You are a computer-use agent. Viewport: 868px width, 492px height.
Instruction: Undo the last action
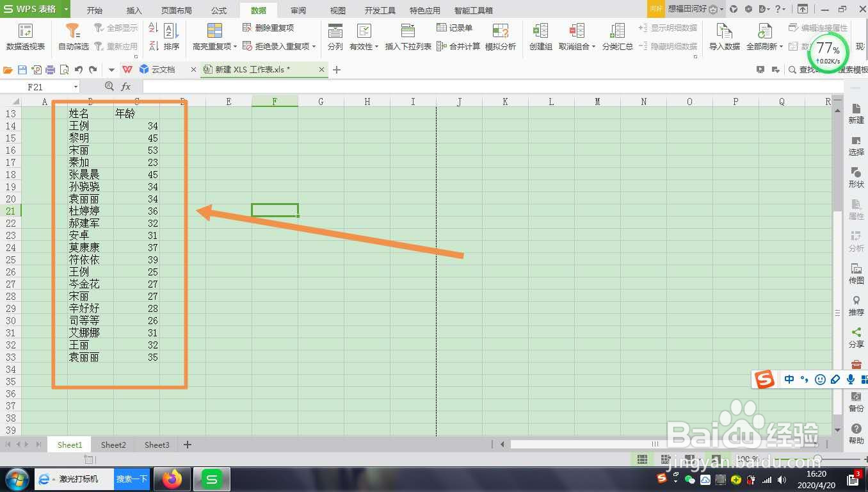tap(79, 69)
